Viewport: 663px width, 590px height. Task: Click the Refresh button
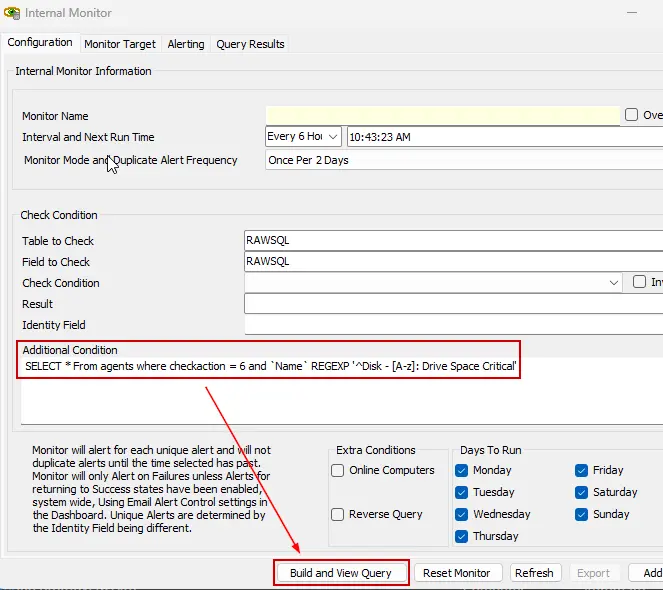534,573
